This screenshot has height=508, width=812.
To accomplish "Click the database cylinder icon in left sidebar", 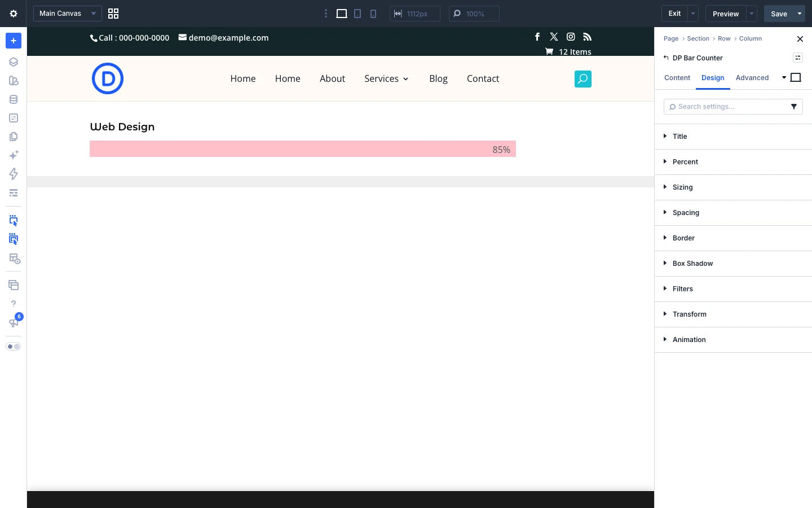I will click(14, 99).
